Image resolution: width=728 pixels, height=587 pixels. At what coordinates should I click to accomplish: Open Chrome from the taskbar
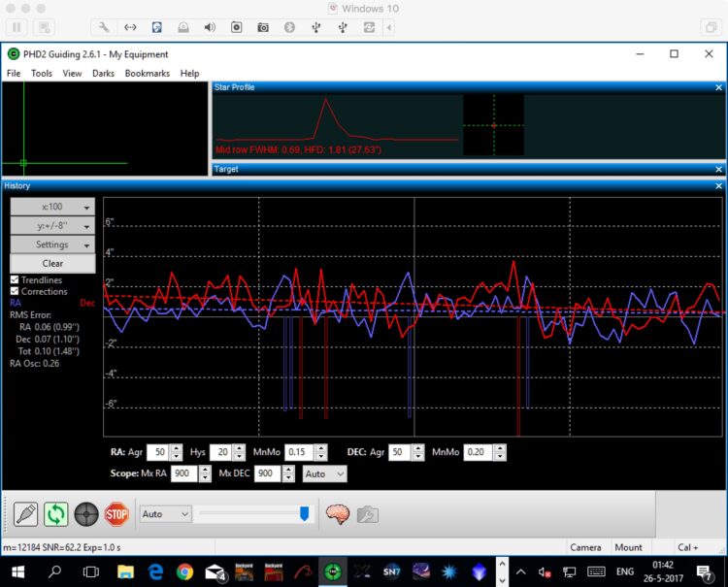coord(184,572)
